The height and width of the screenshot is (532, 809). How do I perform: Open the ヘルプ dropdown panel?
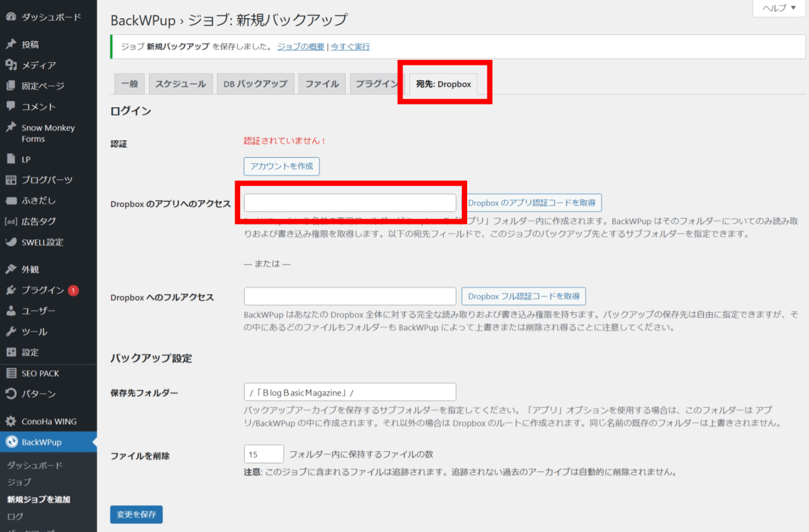coord(778,8)
